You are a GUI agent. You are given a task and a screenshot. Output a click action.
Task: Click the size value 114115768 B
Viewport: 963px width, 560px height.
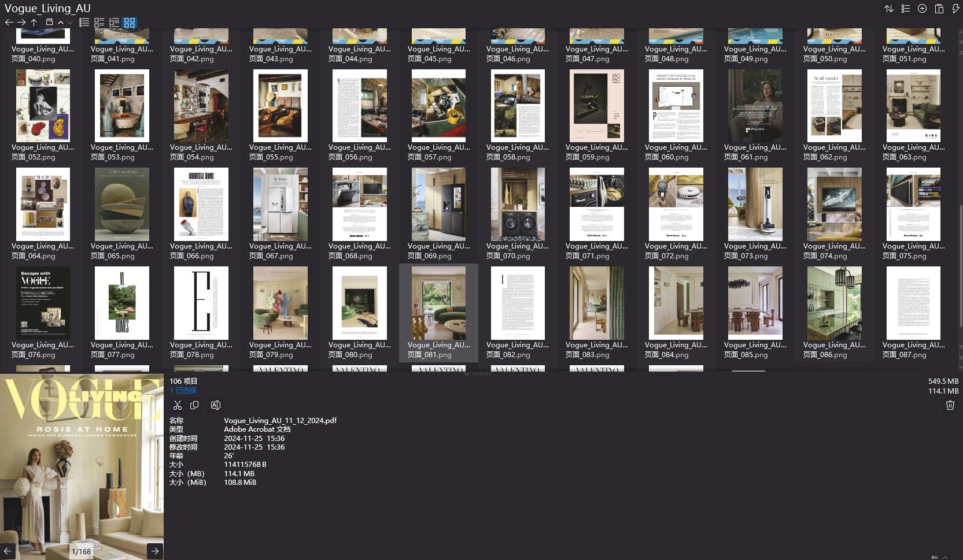coord(245,465)
